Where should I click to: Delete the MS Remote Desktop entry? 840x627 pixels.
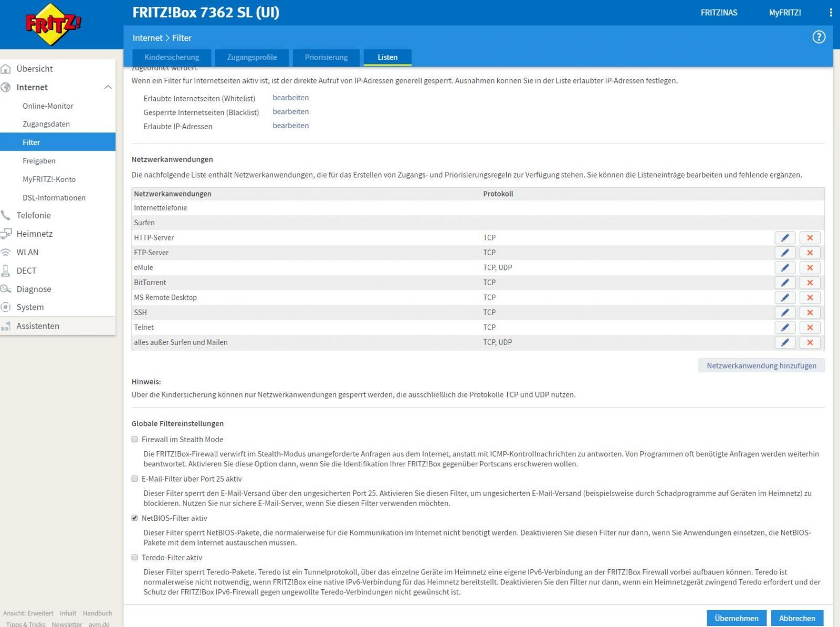point(810,298)
